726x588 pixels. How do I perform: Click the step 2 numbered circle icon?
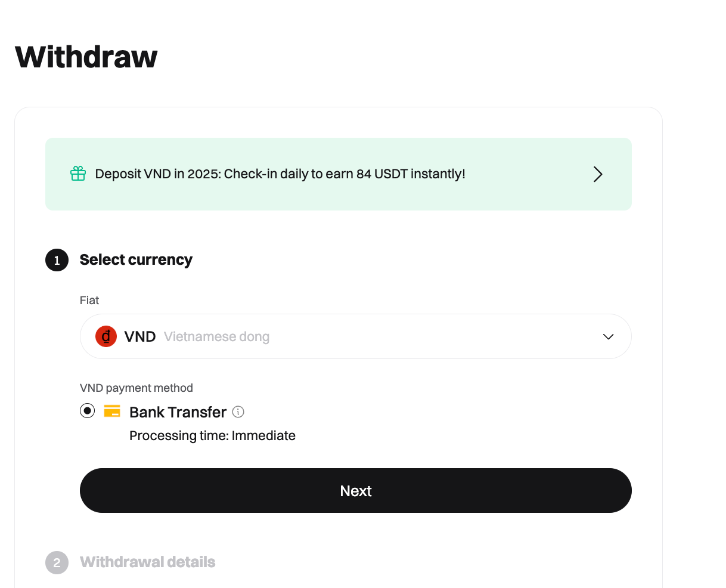57,562
